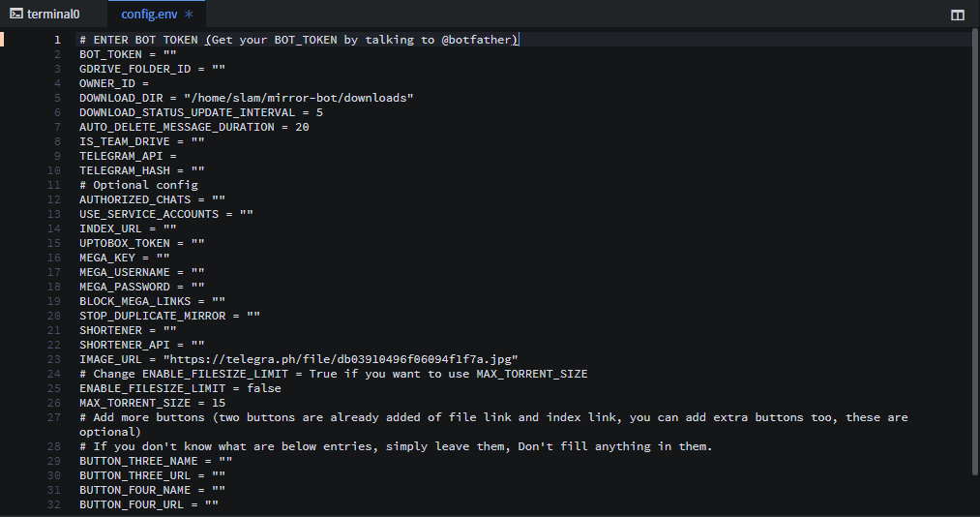Click line number 27 in the gutter
Viewport: 980px width, 517px height.
tap(57, 417)
